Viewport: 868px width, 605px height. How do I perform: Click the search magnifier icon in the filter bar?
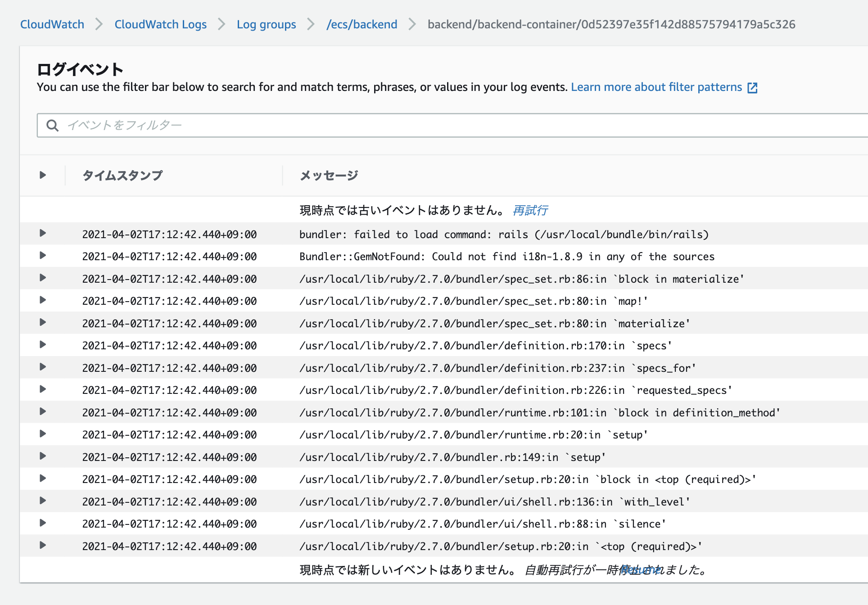[52, 125]
